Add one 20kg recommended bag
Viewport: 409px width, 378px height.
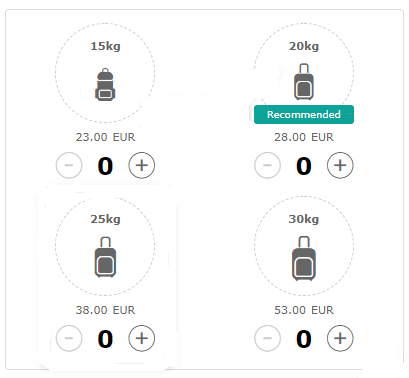pos(340,165)
